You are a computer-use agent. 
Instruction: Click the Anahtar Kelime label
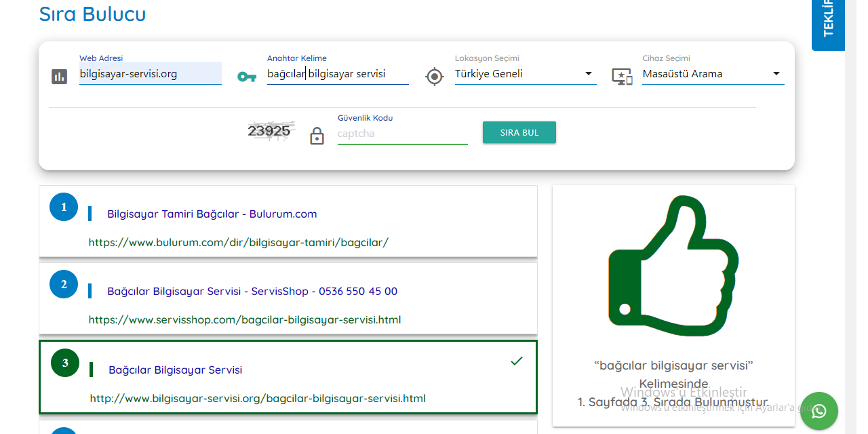click(x=297, y=58)
